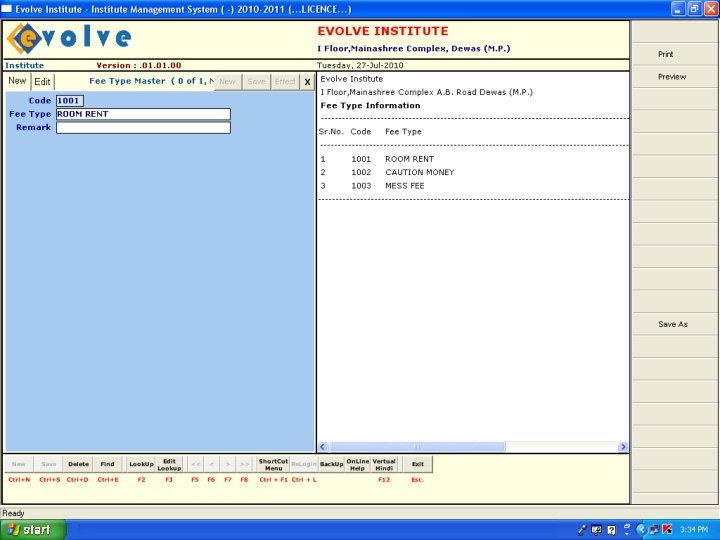Screen dimensions: 720x540
Task: Click the monitor tools icon in taskbar
Action: (x=596, y=530)
